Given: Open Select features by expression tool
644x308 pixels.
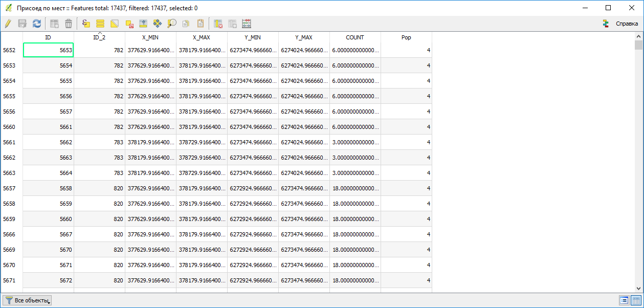Looking at the screenshot, I should click(86, 24).
